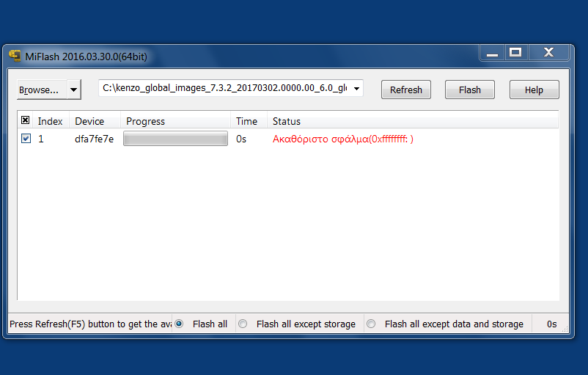Click the MiFlash app icon in title bar

pos(15,56)
